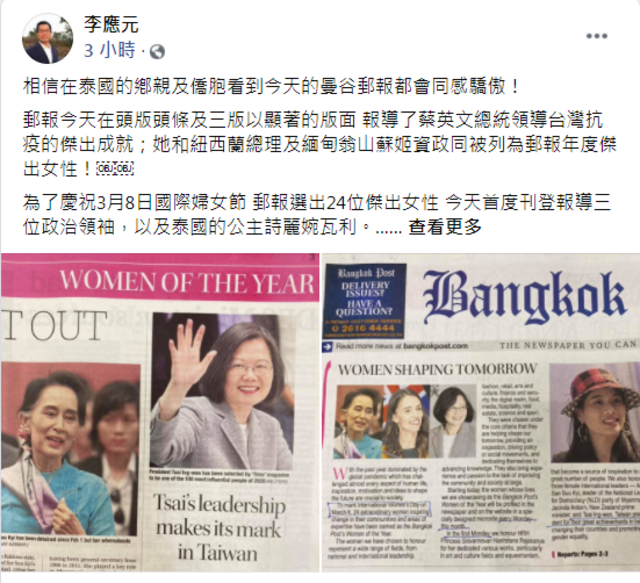The height and width of the screenshot is (583, 640).
Task: Click the pink Women of the Year banner
Action: click(x=160, y=277)
